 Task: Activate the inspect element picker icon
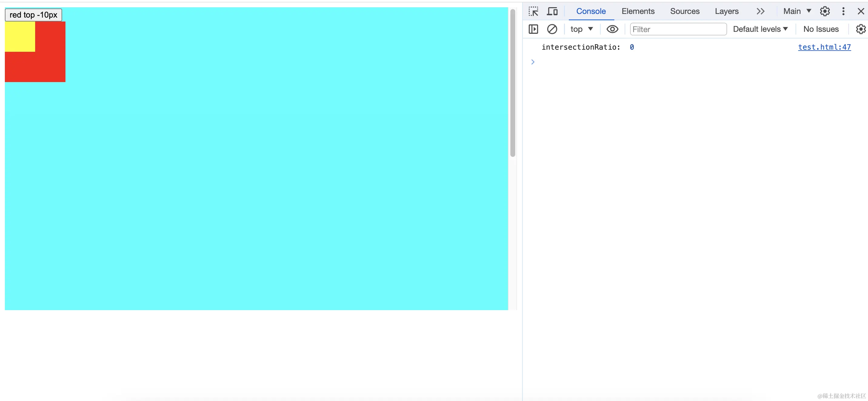coord(533,12)
